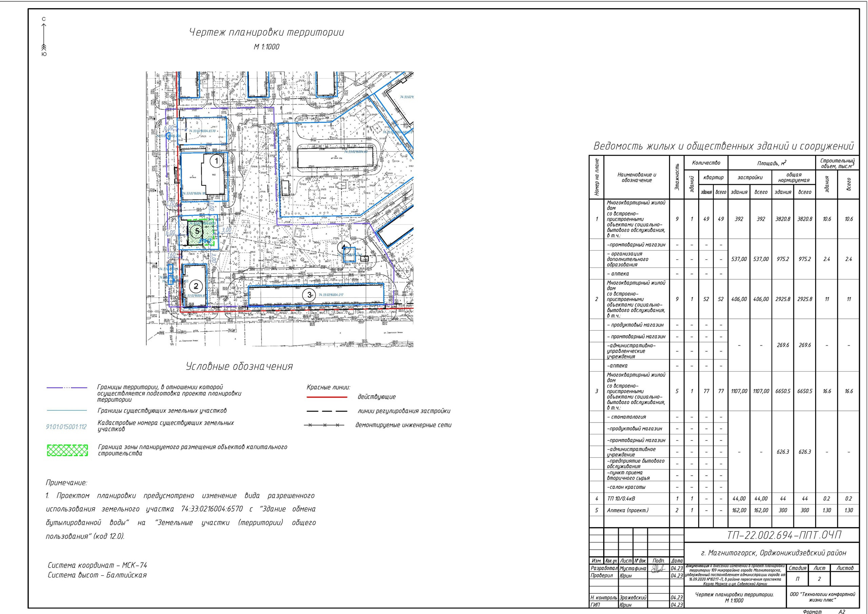Click the 'Аптека (проект.)' row in the table
Viewport: 868px width, 614px height.
pos(628,510)
